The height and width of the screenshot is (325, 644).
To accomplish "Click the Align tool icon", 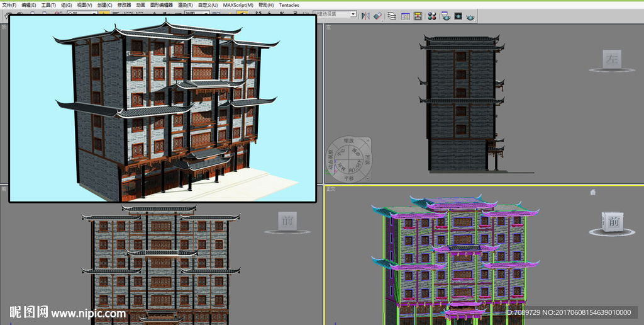I will (377, 16).
